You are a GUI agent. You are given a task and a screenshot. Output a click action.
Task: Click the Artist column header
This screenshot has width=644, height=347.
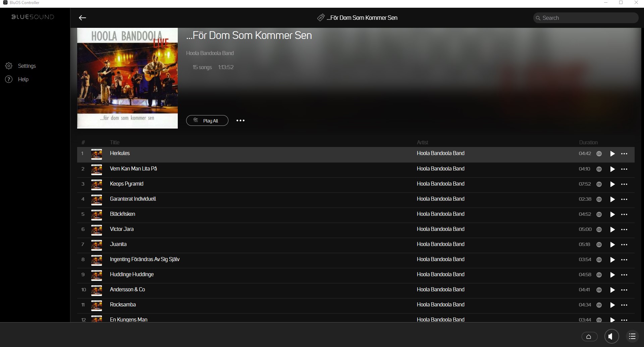[x=423, y=142]
